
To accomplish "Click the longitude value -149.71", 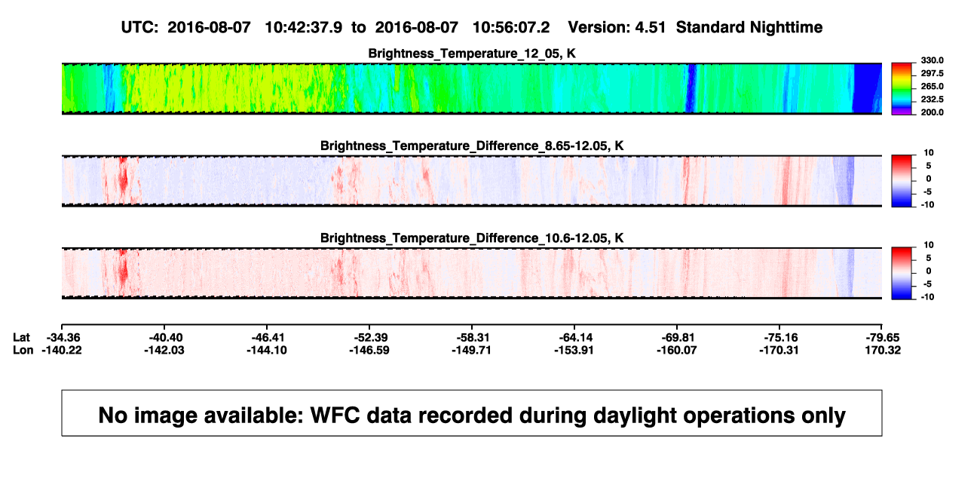I will click(x=473, y=350).
